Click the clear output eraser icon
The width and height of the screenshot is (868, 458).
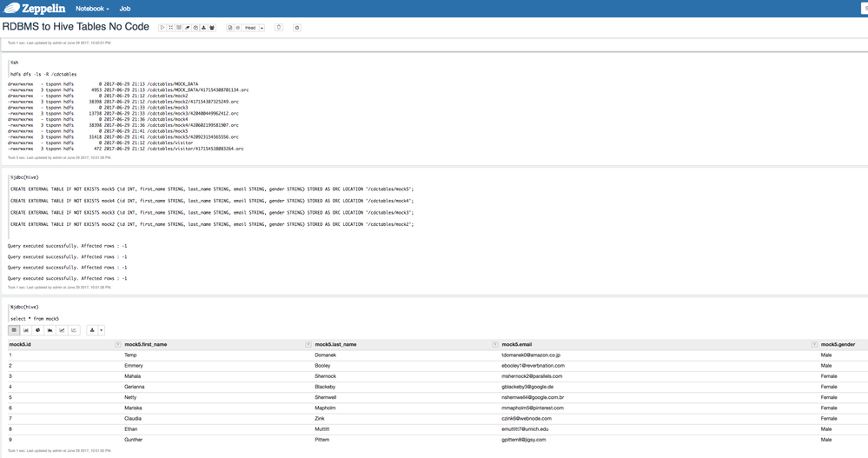point(187,28)
